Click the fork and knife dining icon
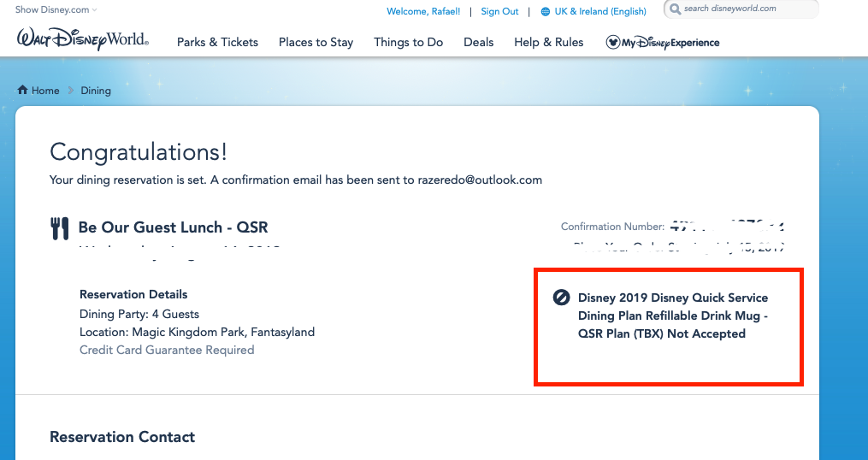This screenshot has width=868, height=460. click(60, 228)
